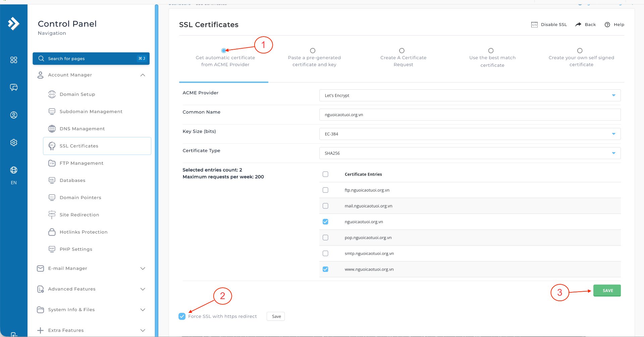The width and height of the screenshot is (644, 337).
Task: Click Save next to Force SSL
Action: (276, 316)
